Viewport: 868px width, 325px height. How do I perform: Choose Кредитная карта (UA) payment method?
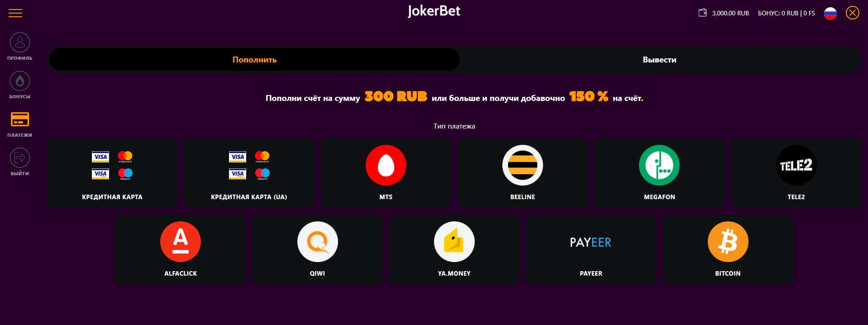pos(249,173)
